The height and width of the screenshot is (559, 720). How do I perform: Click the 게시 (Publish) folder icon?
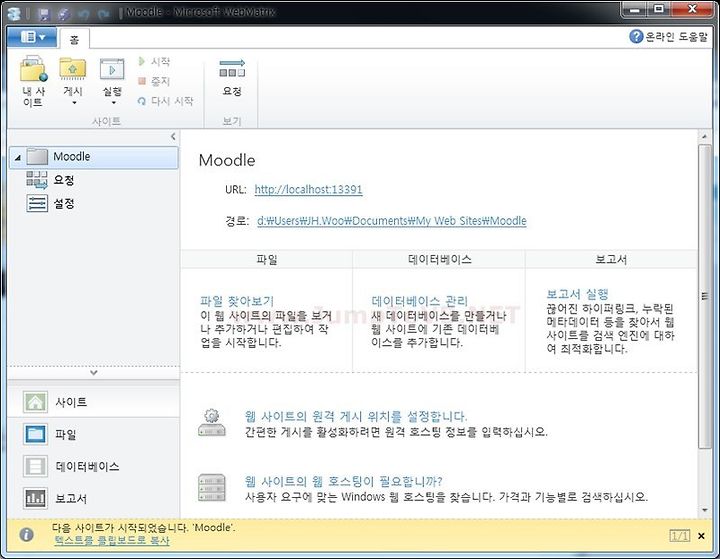coord(73,69)
